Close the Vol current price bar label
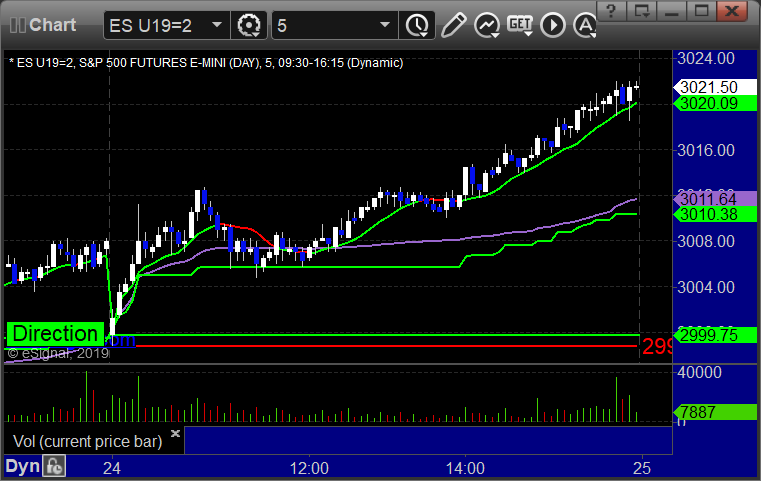This screenshot has height=481, width=761. (176, 434)
